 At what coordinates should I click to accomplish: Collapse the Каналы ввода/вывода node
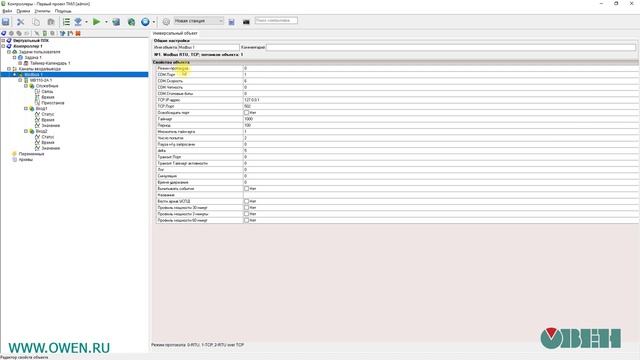[9, 69]
